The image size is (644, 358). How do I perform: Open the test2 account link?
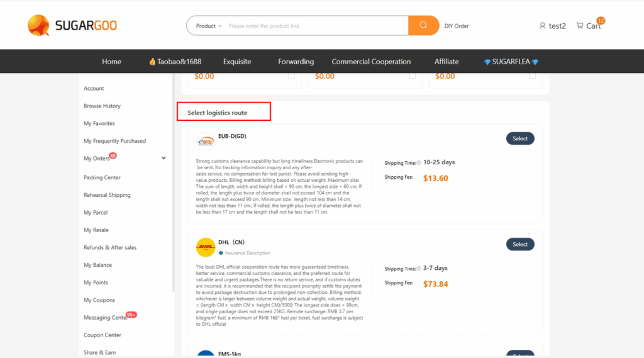[x=557, y=26]
